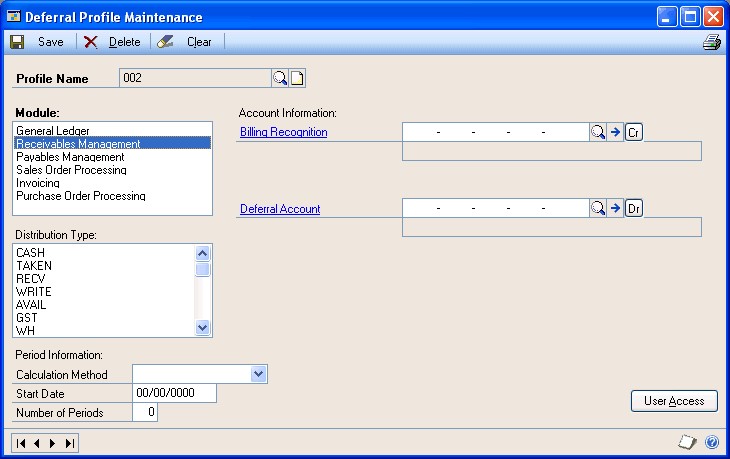
Task: Click the Deferral Account description box
Action: tap(552, 227)
